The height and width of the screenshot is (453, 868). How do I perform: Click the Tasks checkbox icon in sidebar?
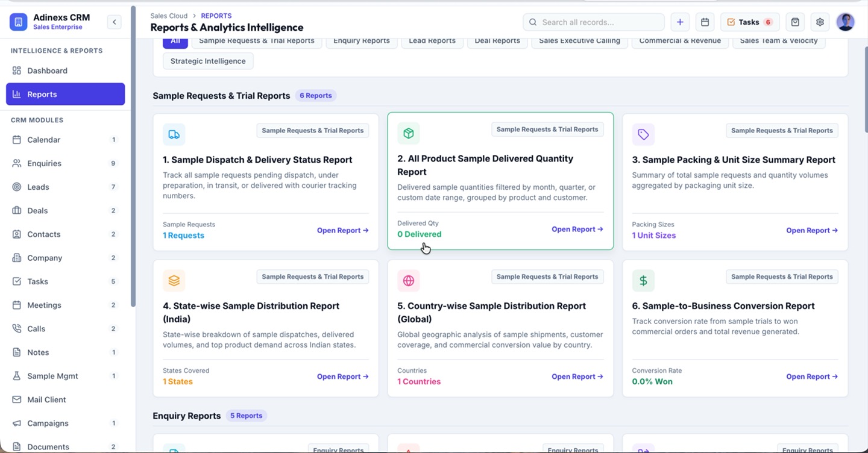17,281
